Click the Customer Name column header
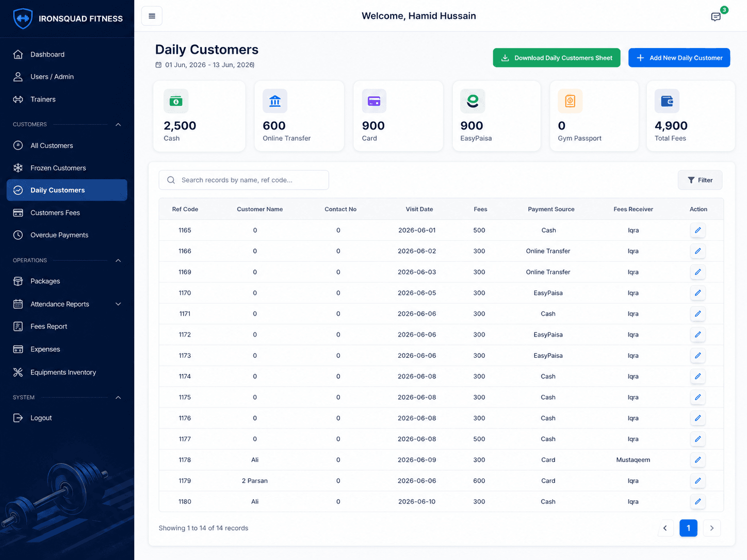 tap(259, 209)
